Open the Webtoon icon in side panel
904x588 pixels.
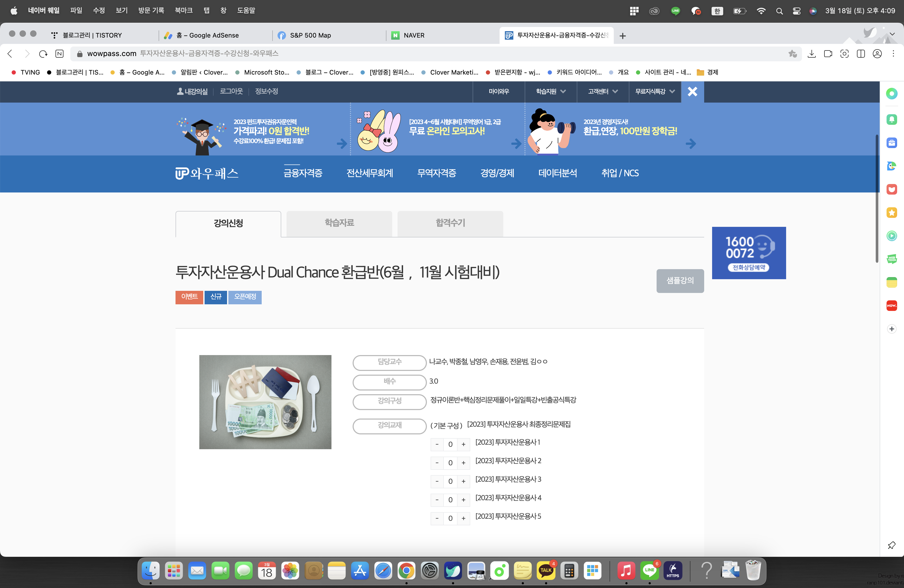point(892,259)
